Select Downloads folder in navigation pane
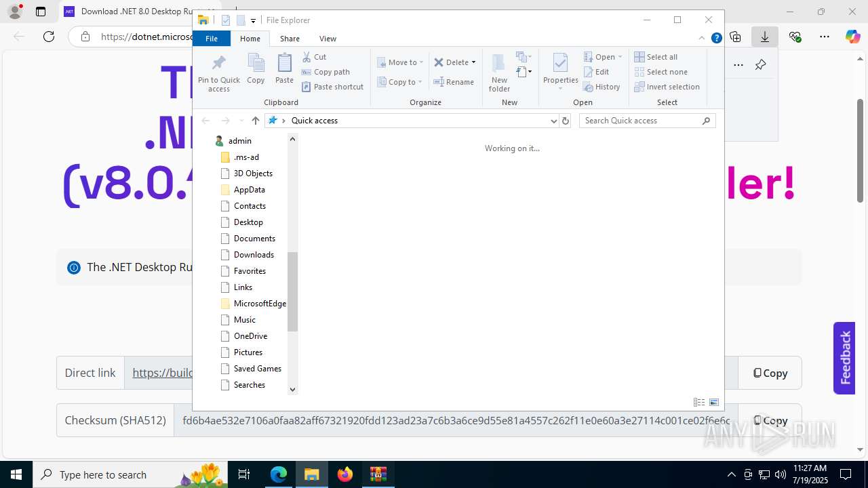The width and height of the screenshot is (868, 488). click(254, 255)
